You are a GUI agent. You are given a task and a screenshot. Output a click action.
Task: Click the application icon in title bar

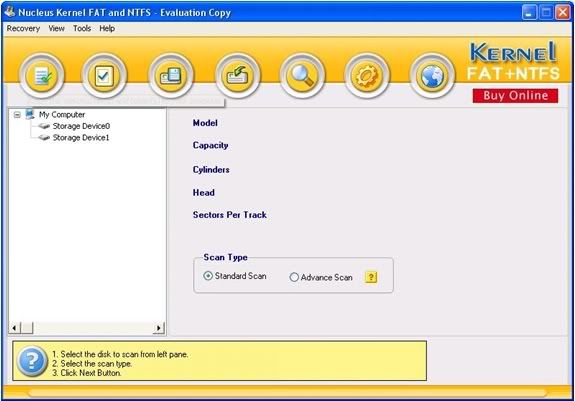click(10, 12)
